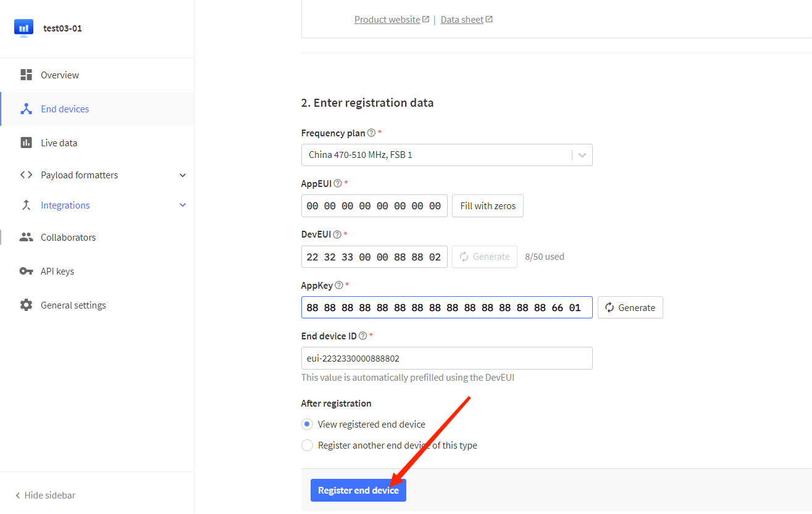Select Register another end device radio
This screenshot has width=812, height=514.
tap(307, 446)
